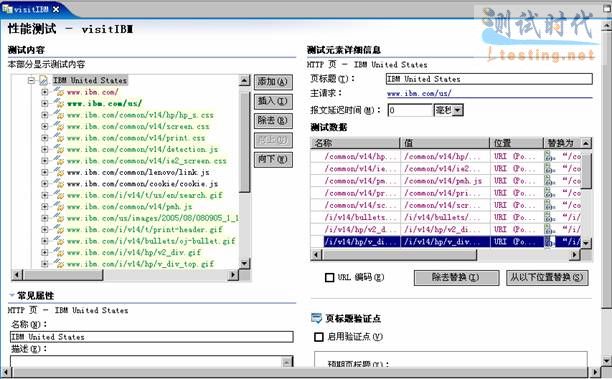Expand the print-header.gif request node
This screenshot has width=612, height=379.
[44, 230]
